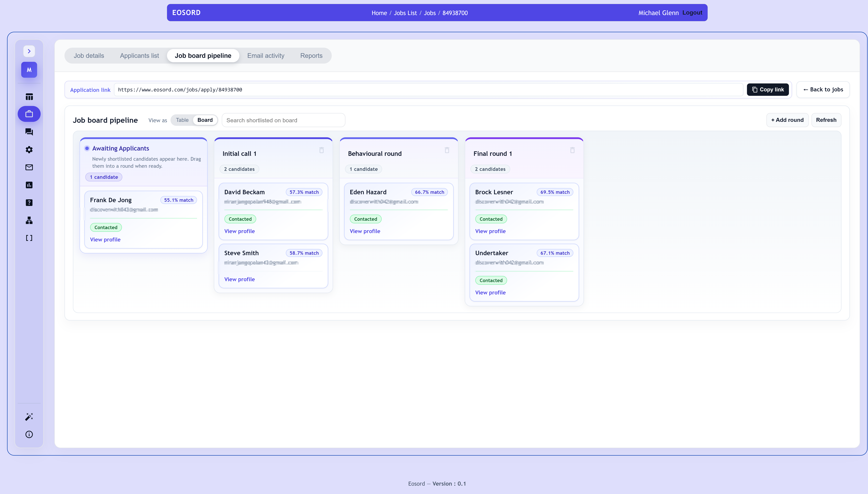Image resolution: width=868 pixels, height=494 pixels.
Task: Open the chat messages icon in sidebar
Action: click(x=29, y=132)
